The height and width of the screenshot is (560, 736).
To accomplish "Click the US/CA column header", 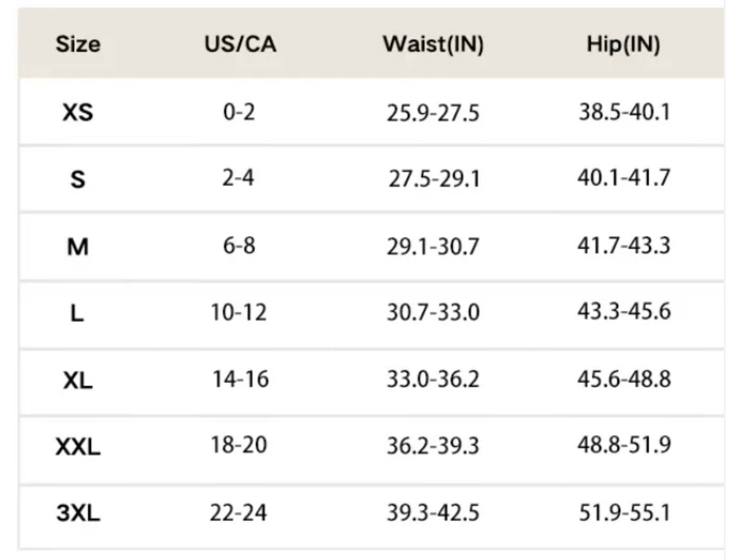I will 241,44.
